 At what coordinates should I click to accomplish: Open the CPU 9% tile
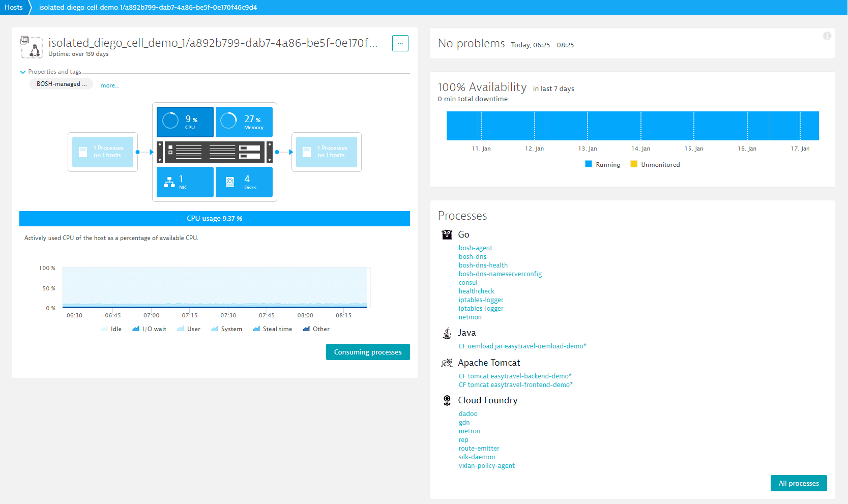pyautogui.click(x=185, y=122)
